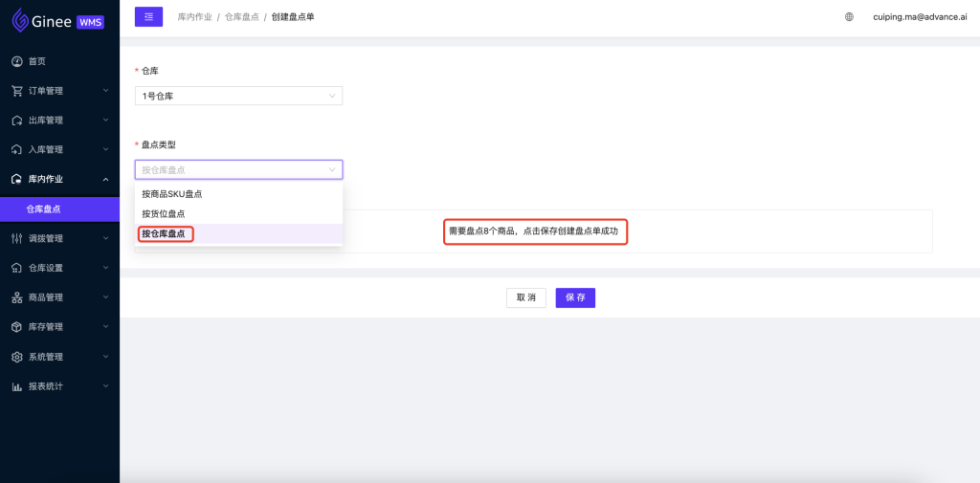980x483 pixels.
Task: Click 创建盘点单 breadcrumb text
Action: tap(293, 17)
